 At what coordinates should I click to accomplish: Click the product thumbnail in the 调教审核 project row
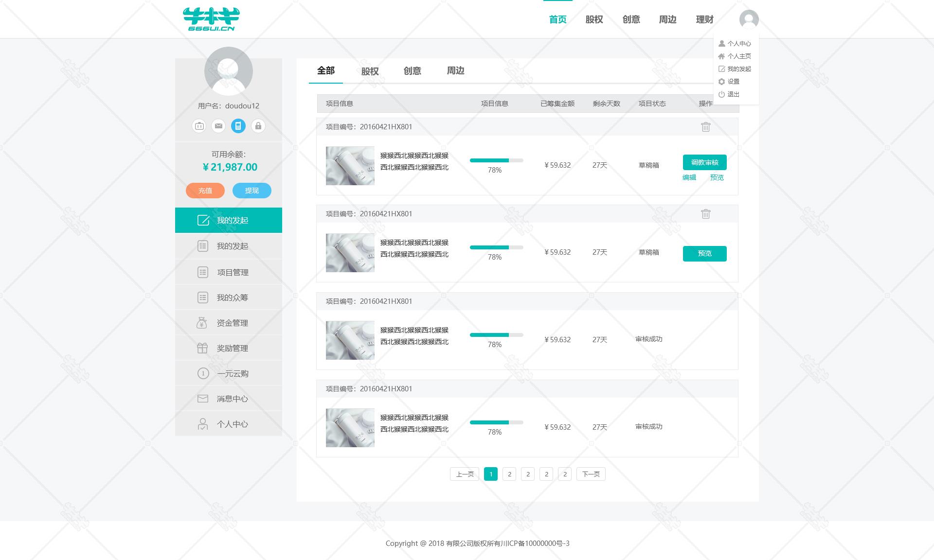click(x=350, y=166)
